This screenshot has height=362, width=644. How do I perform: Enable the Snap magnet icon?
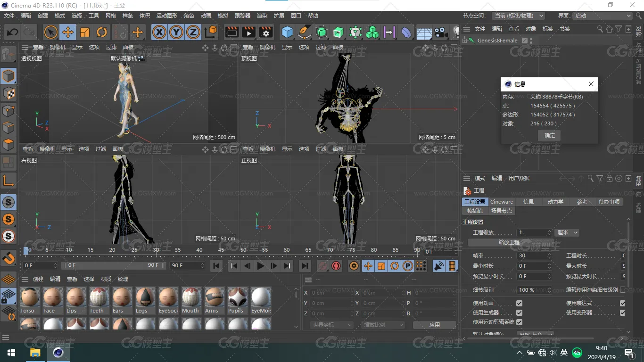pyautogui.click(x=8, y=258)
